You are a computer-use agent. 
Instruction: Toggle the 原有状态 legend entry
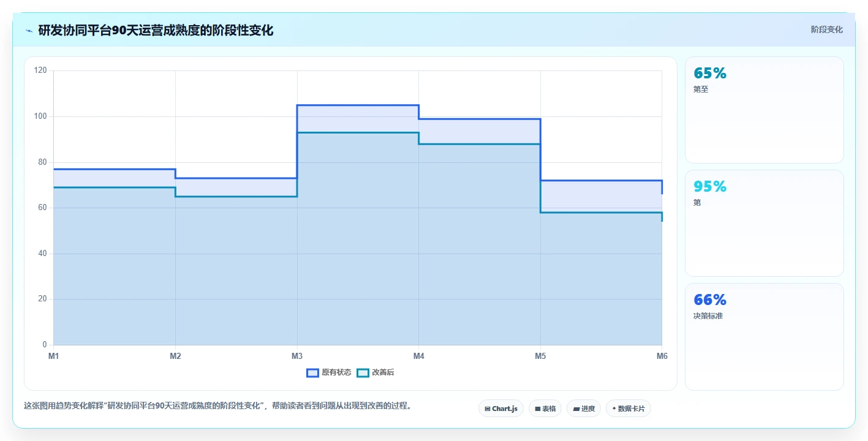tap(329, 372)
